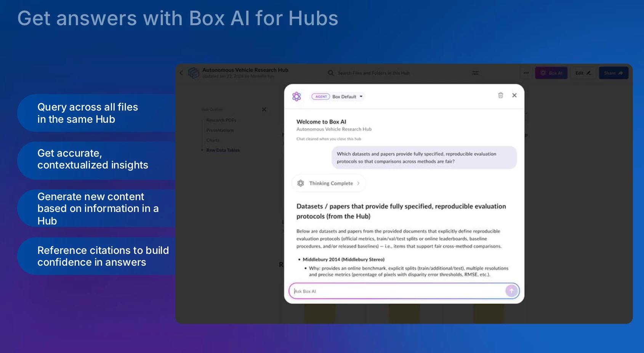Screen dimensions: 644x353
Task: Click the Middlebury 2014 (Middlebury Stereo) bullet
Action: (343, 260)
